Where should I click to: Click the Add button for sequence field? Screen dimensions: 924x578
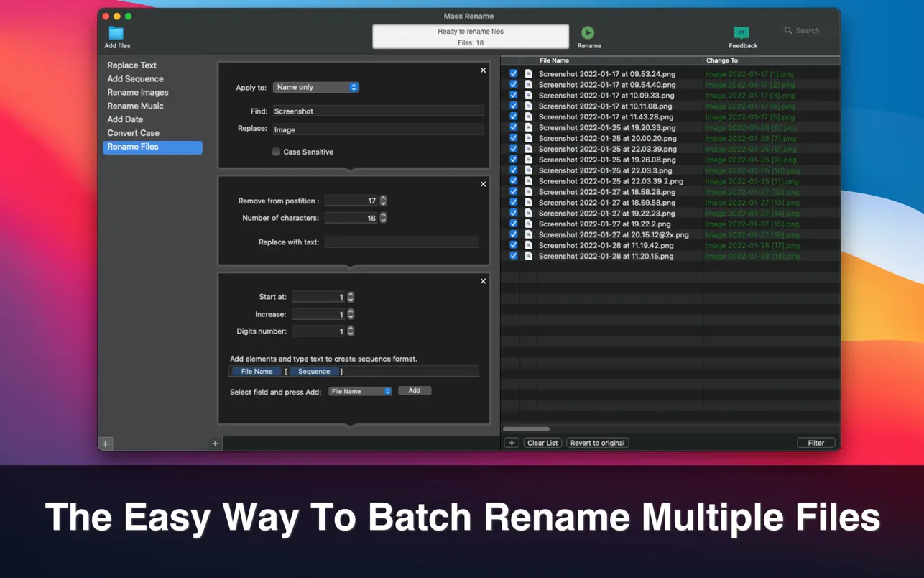[415, 390]
